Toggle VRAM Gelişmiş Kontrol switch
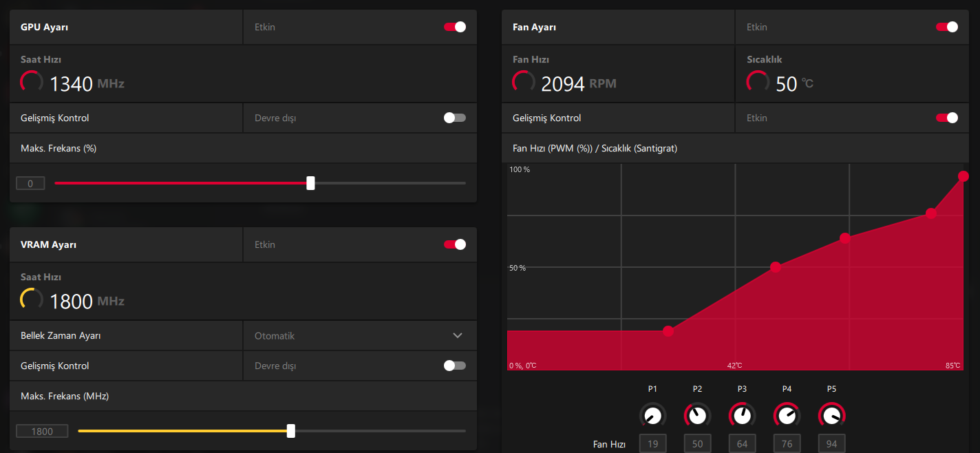 [455, 366]
